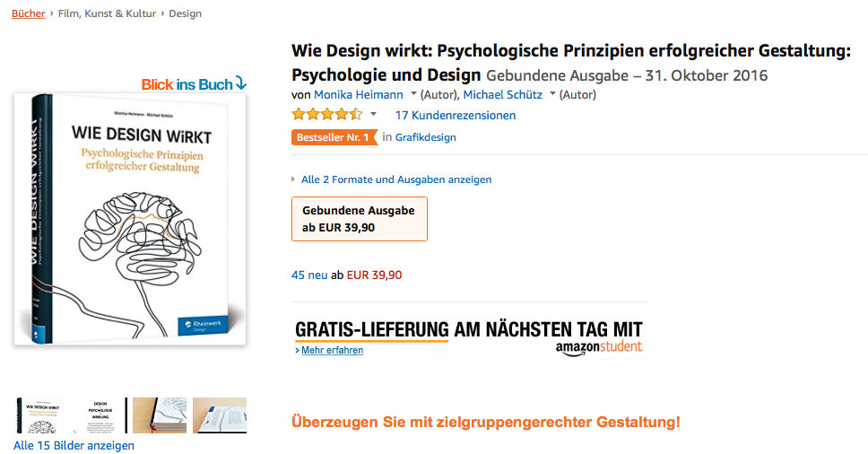Select the first book cover thumbnail

pos(39,415)
